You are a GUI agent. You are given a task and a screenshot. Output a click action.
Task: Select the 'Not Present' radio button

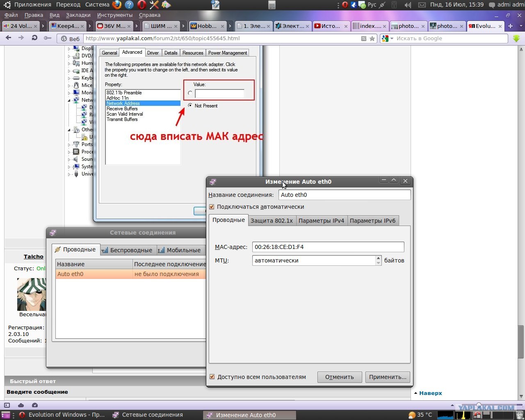(190, 105)
